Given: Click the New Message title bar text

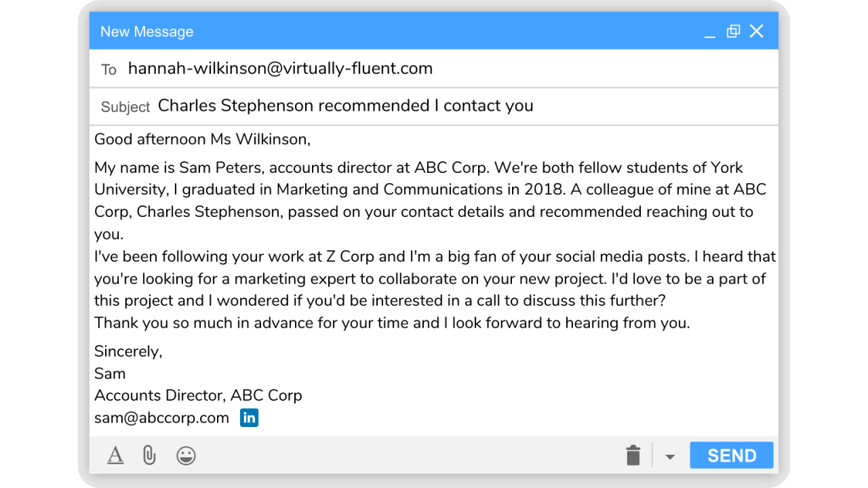Looking at the screenshot, I should click(147, 31).
